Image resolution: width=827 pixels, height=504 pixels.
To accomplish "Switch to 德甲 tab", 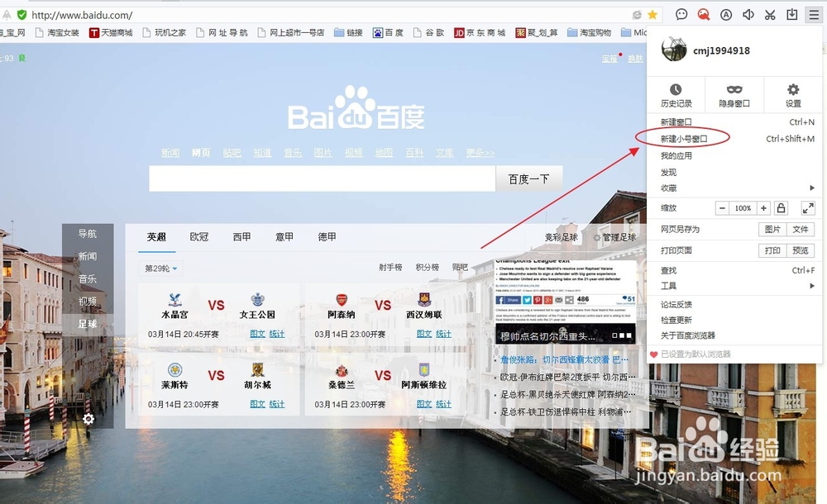I will click(327, 237).
